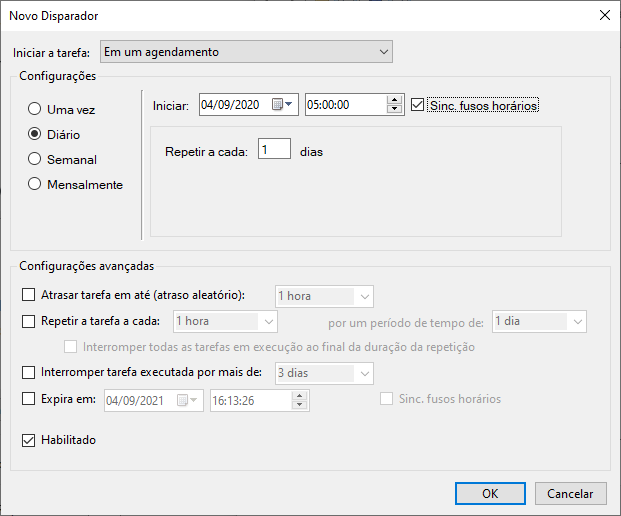This screenshot has width=621, height=516.
Task: Expand the repeat interval 1 hora dropdown
Action: 225,322
